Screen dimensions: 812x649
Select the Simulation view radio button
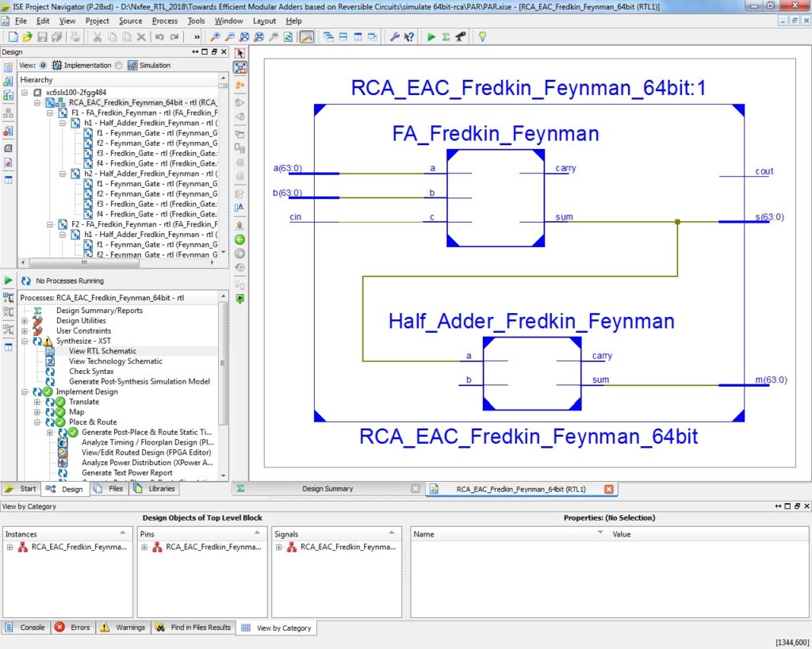coord(118,66)
